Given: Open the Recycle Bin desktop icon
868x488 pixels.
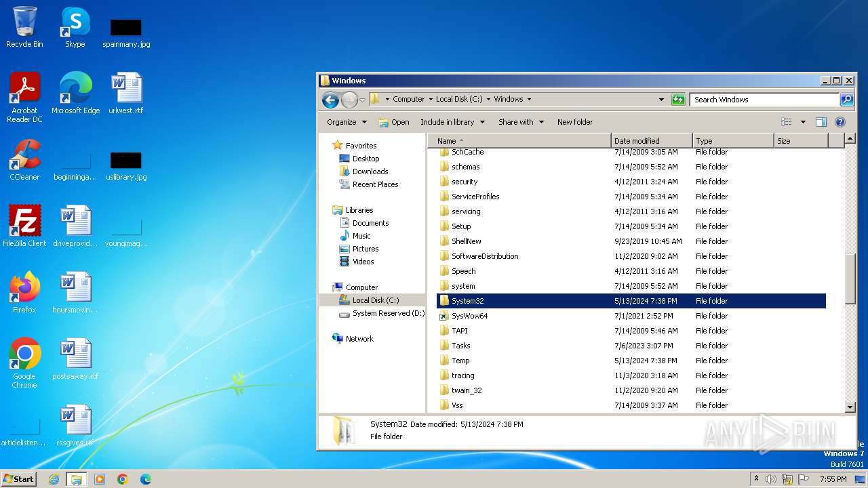Looking at the screenshot, I should coord(24,27).
